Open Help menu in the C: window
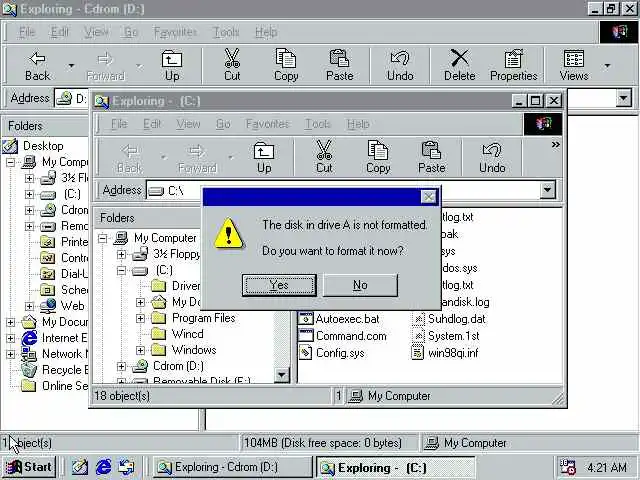 pos(358,124)
